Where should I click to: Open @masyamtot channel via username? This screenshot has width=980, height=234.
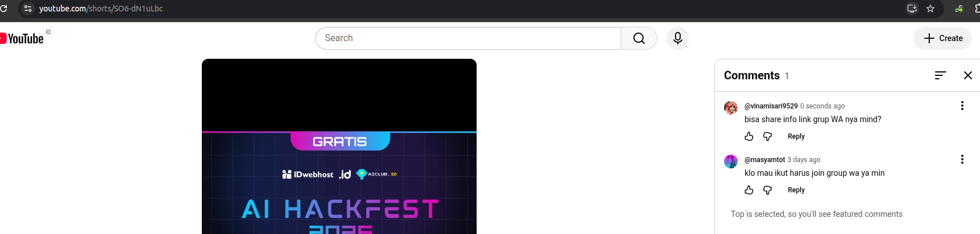click(765, 160)
